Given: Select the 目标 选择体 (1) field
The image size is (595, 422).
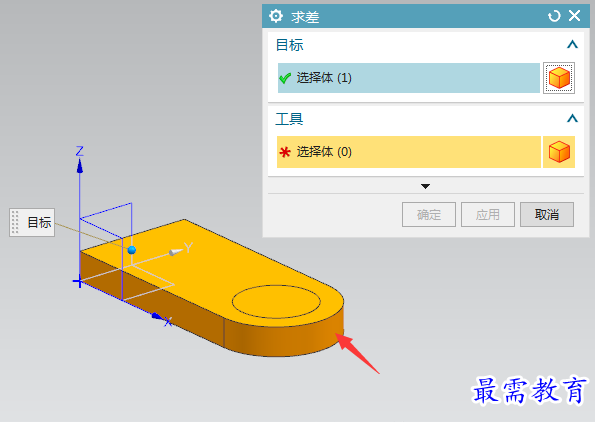Looking at the screenshot, I should coord(409,78).
